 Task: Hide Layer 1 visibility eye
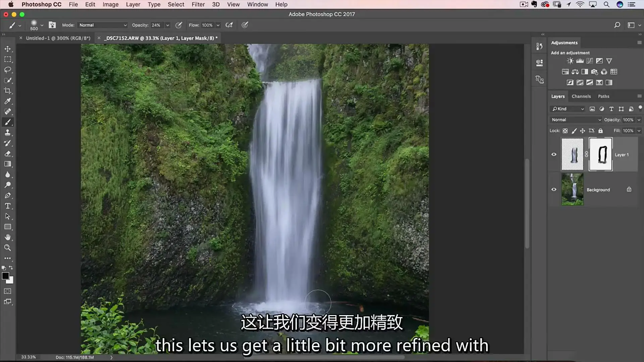(x=554, y=155)
